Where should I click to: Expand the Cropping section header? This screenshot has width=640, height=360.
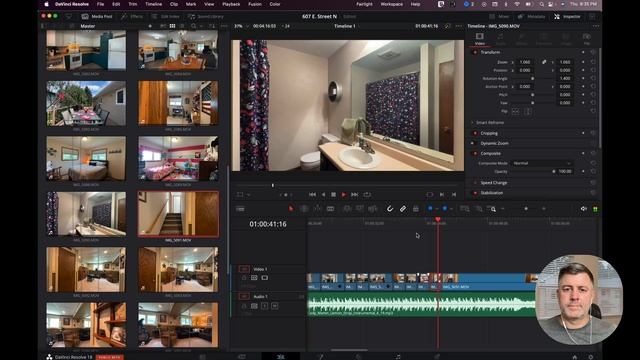(489, 133)
